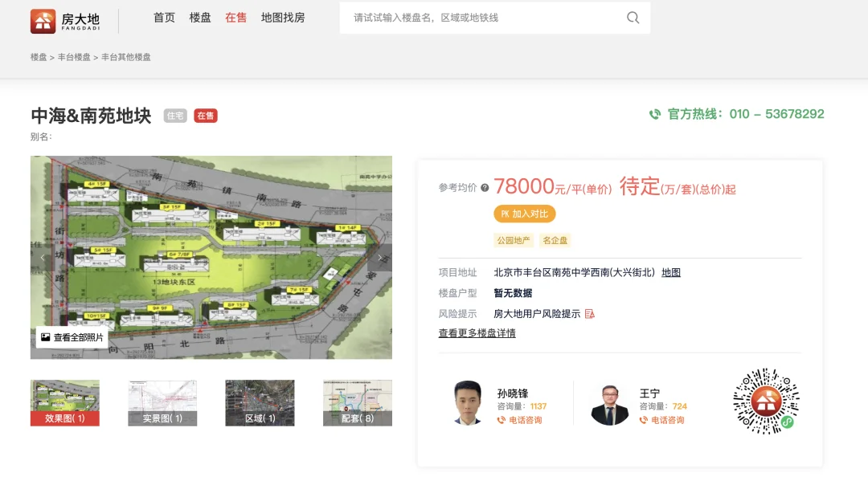Select the 效果图(1) thumbnail
This screenshot has height=493, width=868.
65,403
